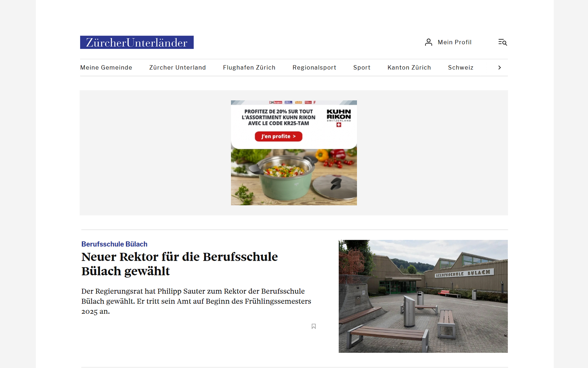Navigate to Schweiz section
Viewport: 588px width, 368px height.
coord(461,67)
